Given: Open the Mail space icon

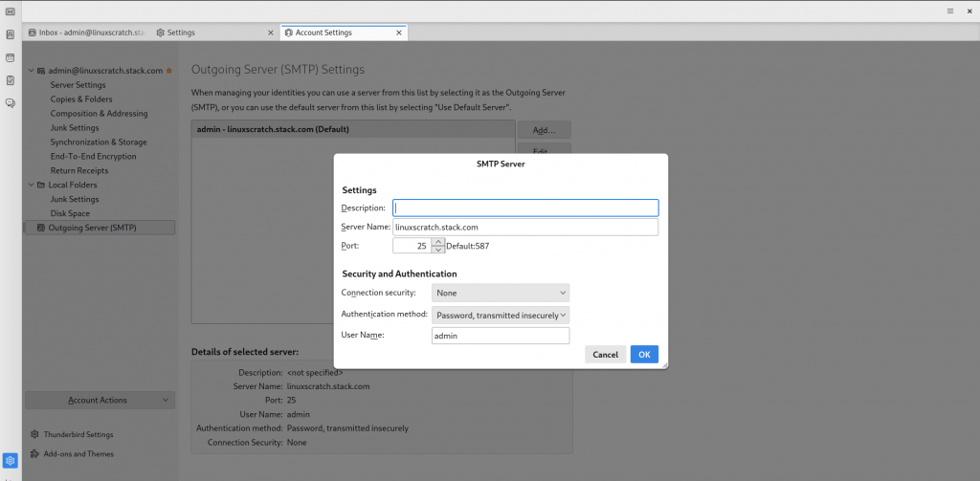Looking at the screenshot, I should point(10,11).
